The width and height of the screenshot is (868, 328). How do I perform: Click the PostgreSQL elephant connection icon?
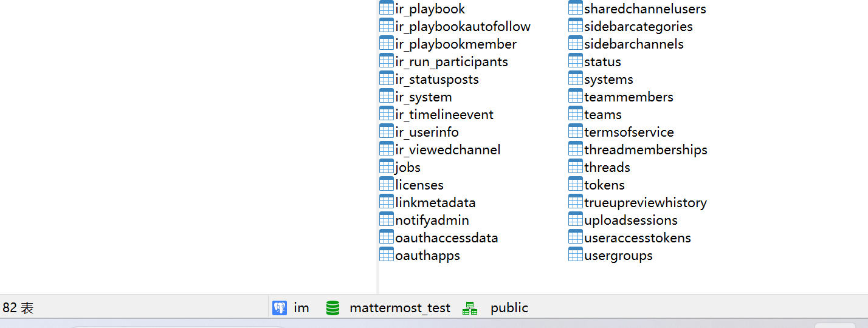pos(279,308)
